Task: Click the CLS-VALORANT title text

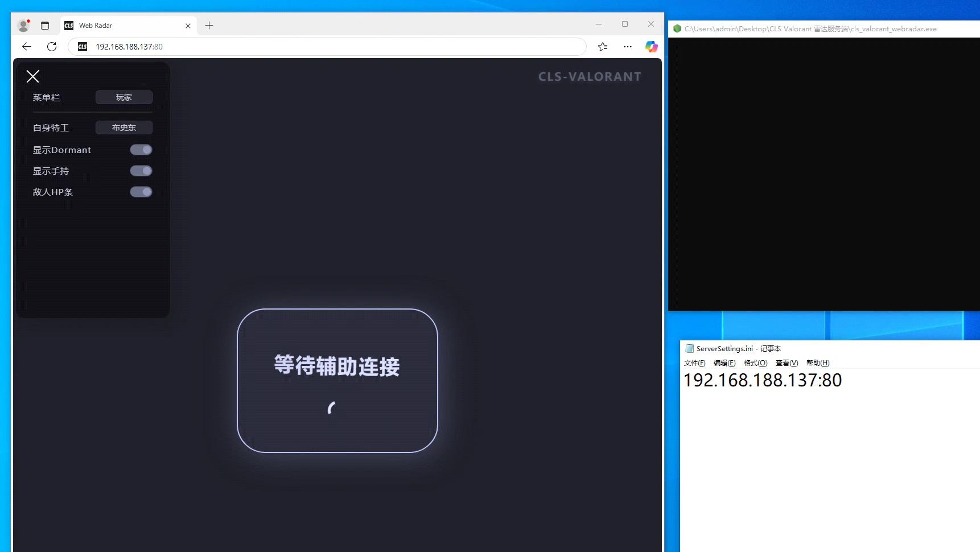Action: tap(590, 77)
